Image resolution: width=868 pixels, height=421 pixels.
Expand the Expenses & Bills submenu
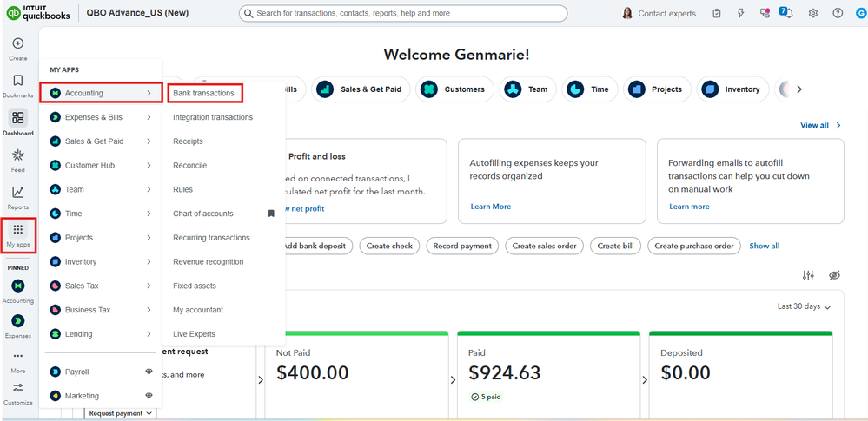click(x=101, y=117)
